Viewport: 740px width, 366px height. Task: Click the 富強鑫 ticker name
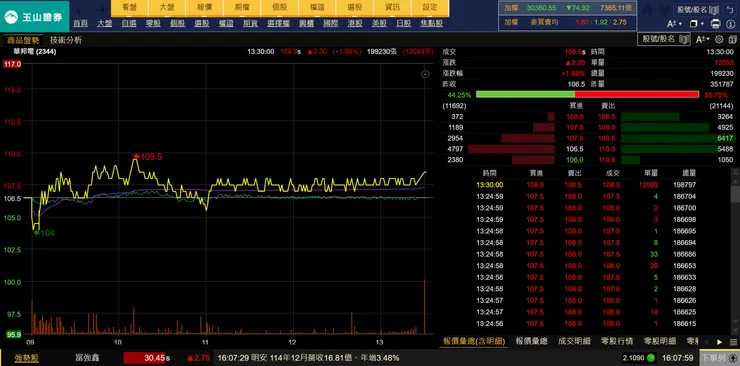pyautogui.click(x=87, y=358)
